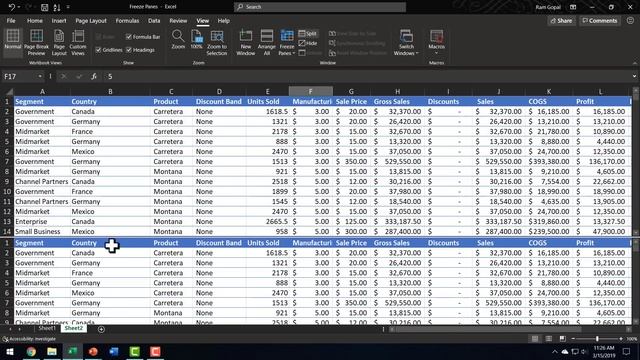Click top pane Discount Band header cell
The width and height of the screenshot is (640, 360).
(219, 102)
